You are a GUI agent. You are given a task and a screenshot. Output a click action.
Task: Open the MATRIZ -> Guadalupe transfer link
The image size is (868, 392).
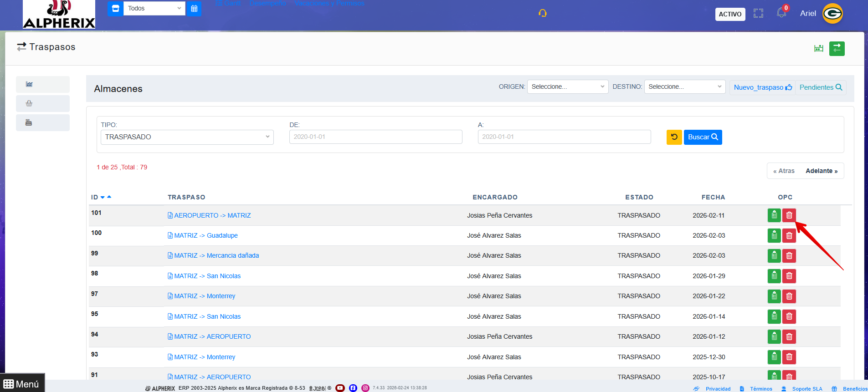(205, 235)
